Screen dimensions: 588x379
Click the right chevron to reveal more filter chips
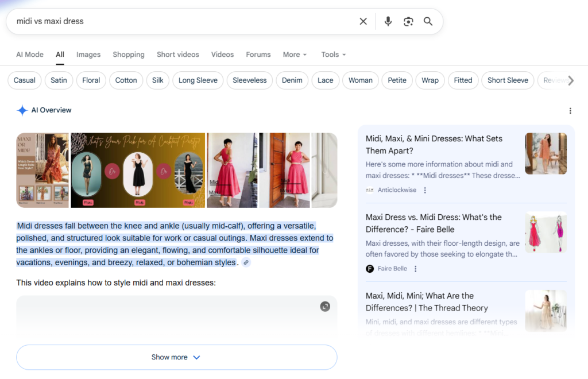(x=571, y=80)
